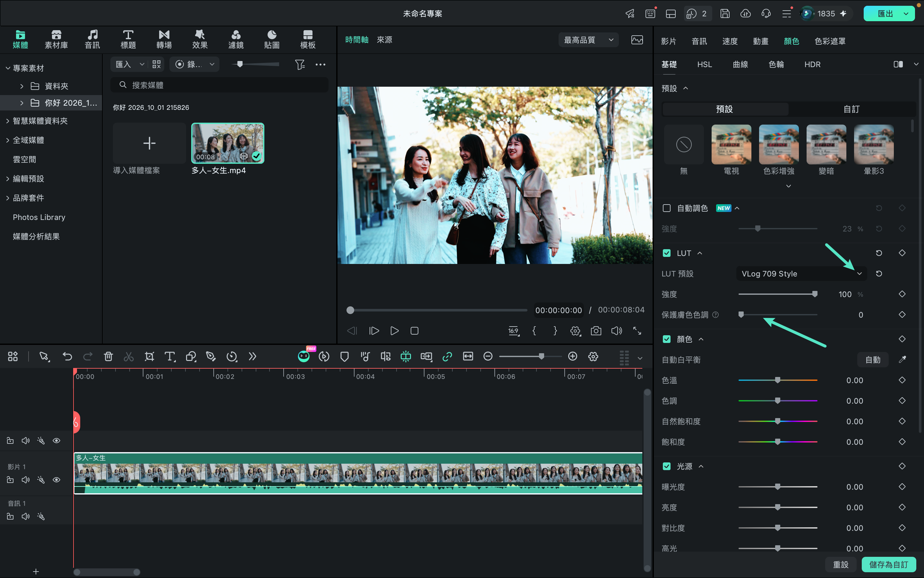
Task: Mute the 音訊 1 track
Action: (26, 516)
